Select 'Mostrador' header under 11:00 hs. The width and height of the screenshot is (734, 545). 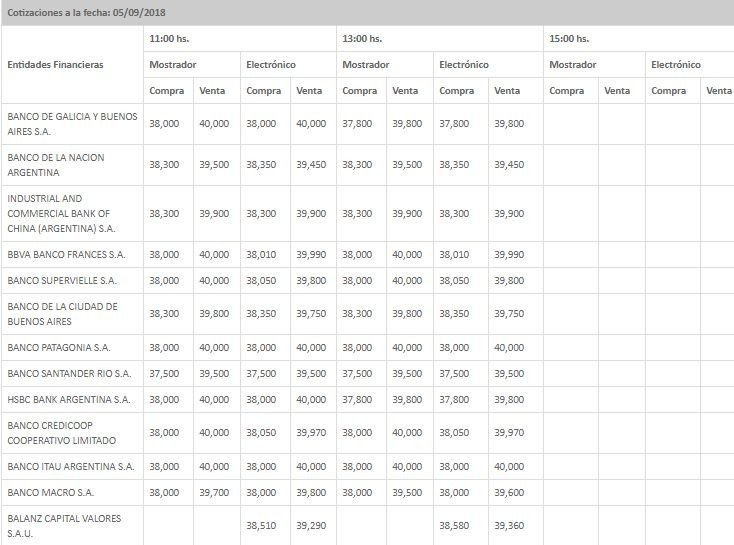point(173,65)
